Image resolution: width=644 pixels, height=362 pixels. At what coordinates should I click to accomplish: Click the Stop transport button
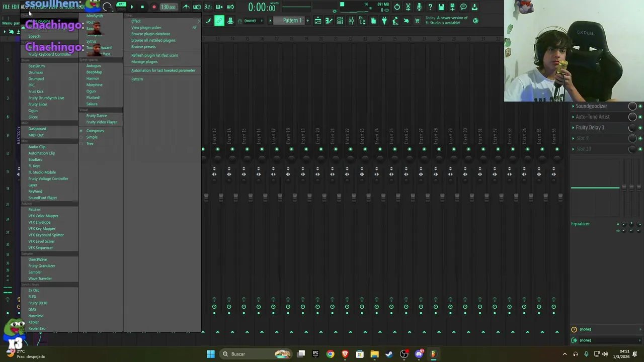pos(142,7)
